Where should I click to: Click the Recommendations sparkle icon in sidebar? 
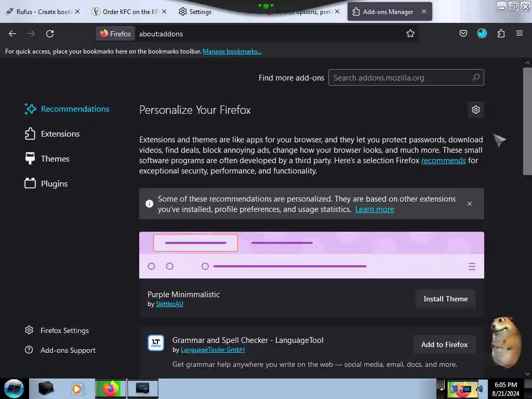tap(30, 109)
